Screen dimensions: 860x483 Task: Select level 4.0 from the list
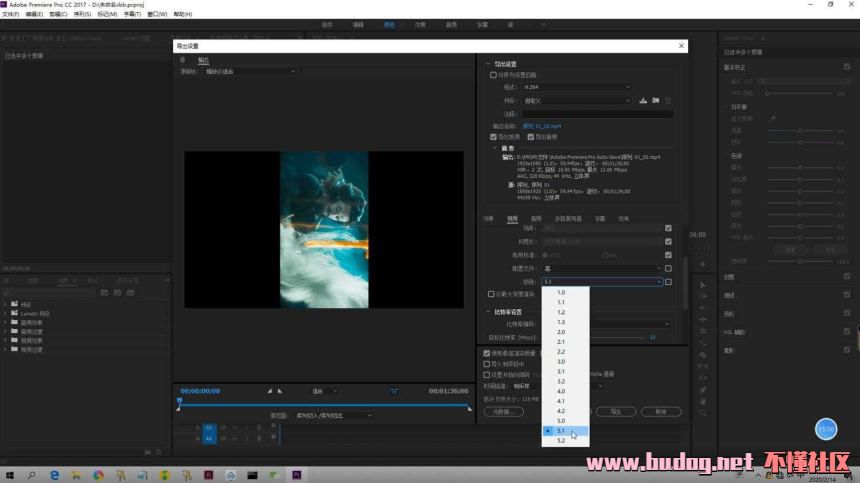click(565, 391)
